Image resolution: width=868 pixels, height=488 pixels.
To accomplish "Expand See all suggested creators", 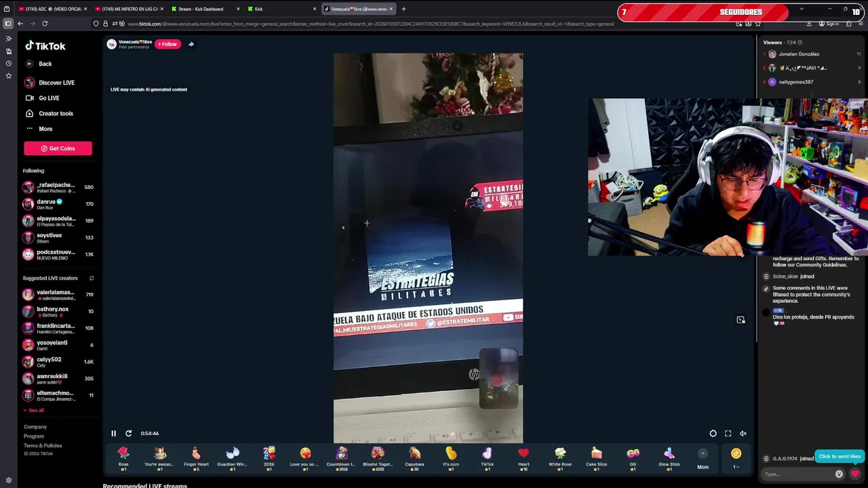I will pyautogui.click(x=33, y=410).
